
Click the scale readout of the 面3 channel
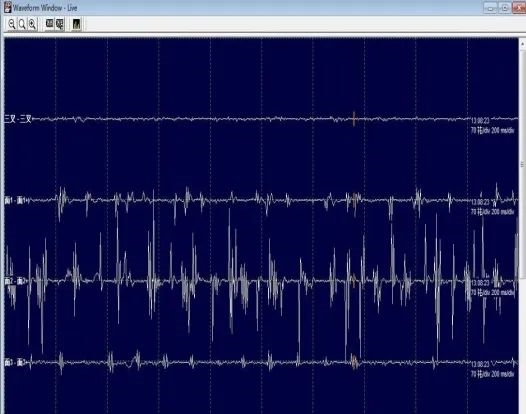click(x=492, y=374)
